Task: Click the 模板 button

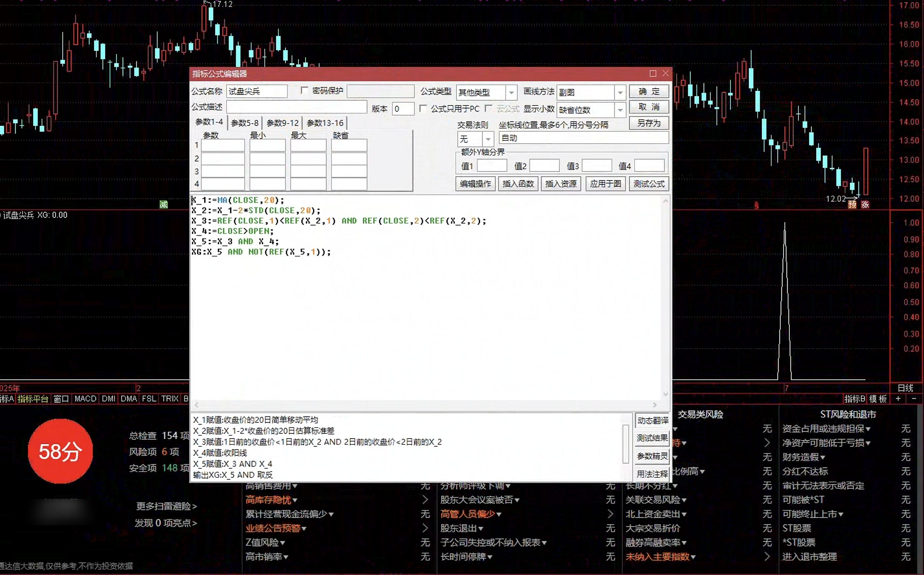Action: pos(877,399)
